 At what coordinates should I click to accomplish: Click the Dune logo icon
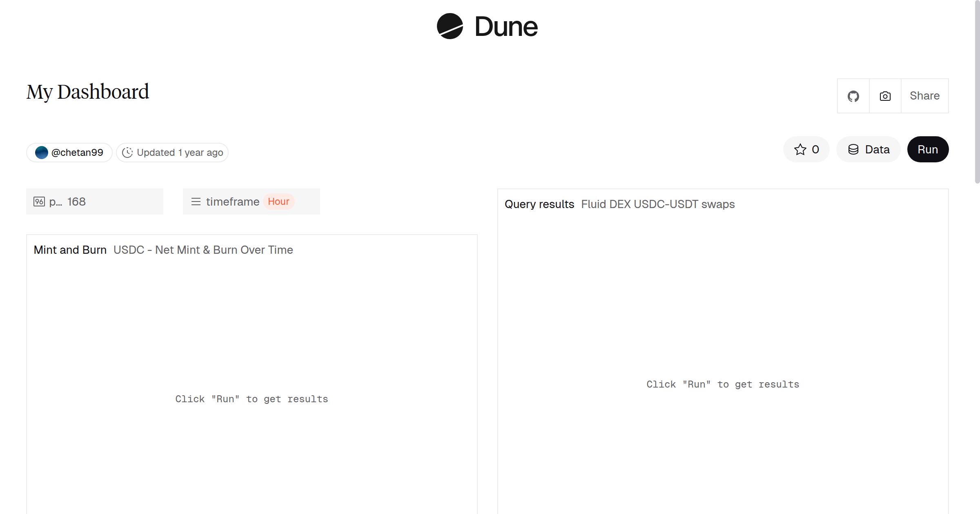click(x=450, y=26)
